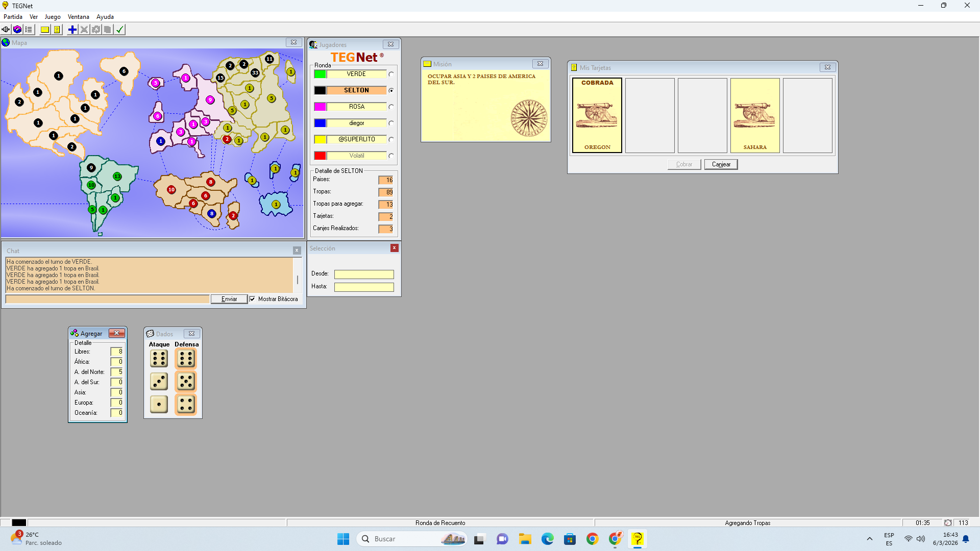Click the connect plug toolbar icon

tap(6, 30)
